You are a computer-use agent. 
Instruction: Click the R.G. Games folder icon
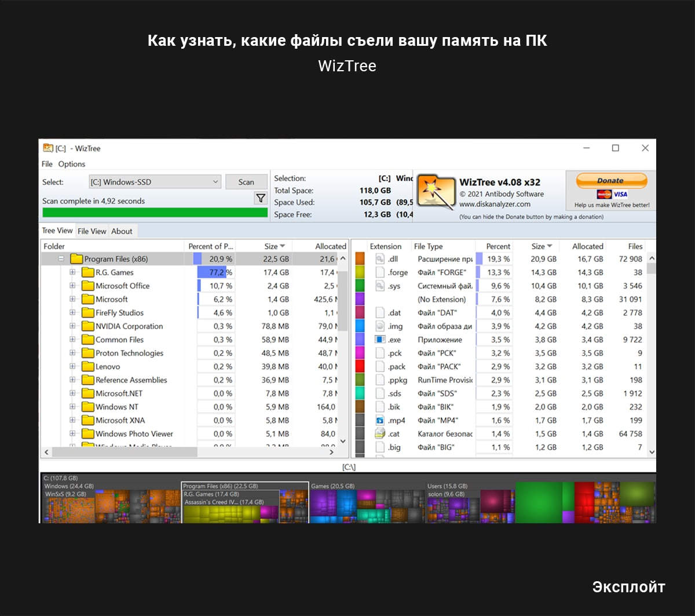pyautogui.click(x=88, y=272)
